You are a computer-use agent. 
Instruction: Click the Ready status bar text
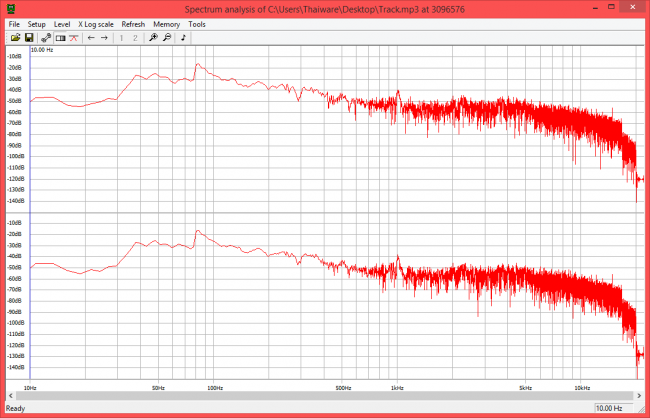click(15, 408)
